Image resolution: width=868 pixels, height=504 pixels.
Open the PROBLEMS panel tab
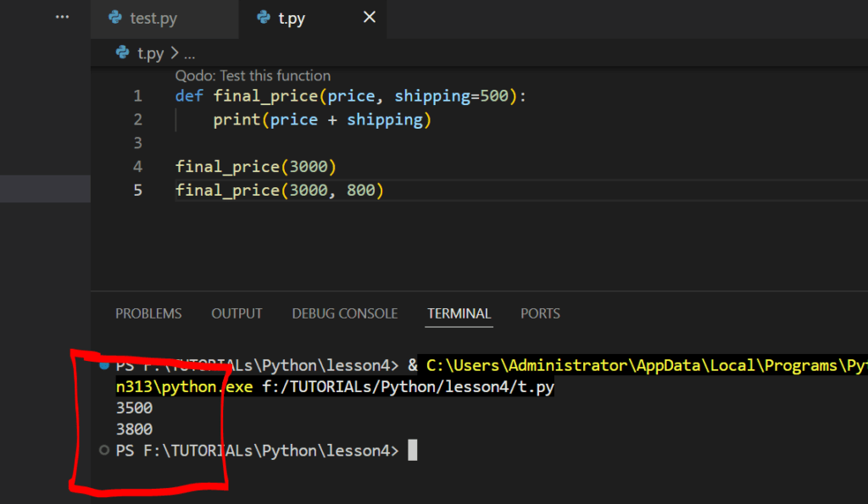click(148, 313)
